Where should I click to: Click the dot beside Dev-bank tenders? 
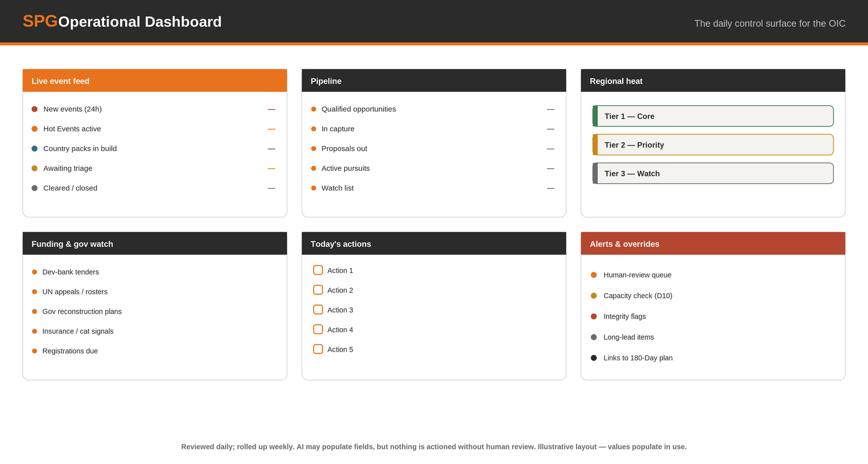[x=35, y=272]
